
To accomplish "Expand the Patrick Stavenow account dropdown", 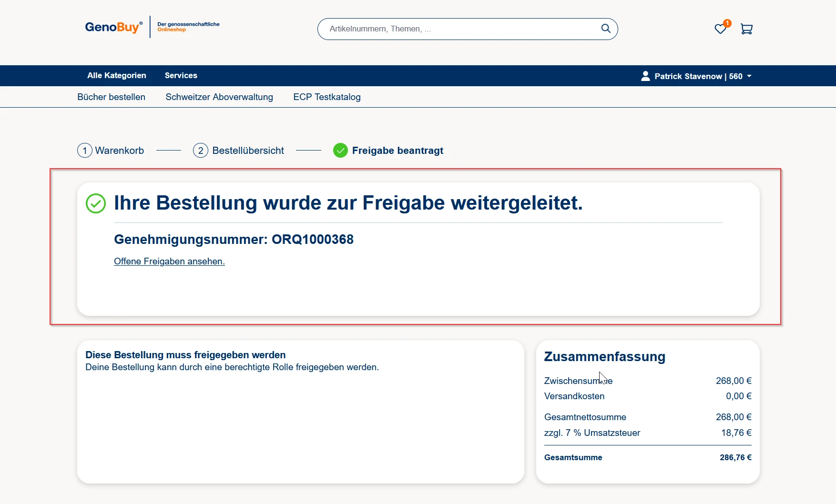I will point(749,76).
